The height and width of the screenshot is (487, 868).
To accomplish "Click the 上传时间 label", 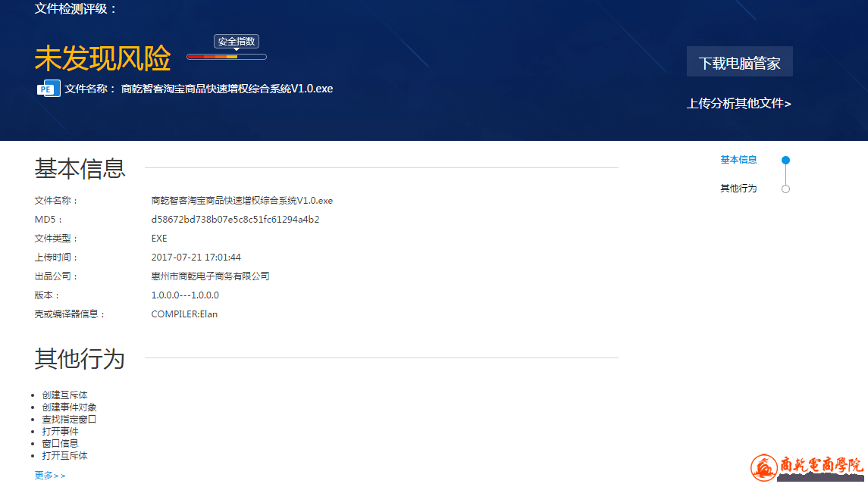I will 56,257.
